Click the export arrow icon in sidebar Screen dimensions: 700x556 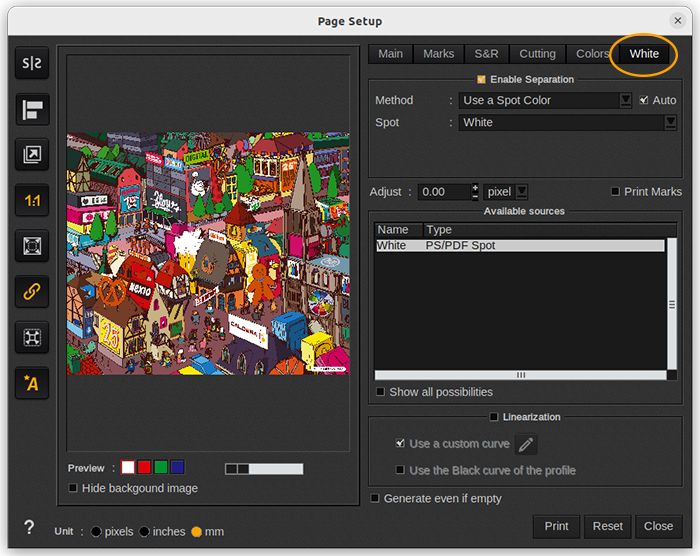tap(33, 154)
